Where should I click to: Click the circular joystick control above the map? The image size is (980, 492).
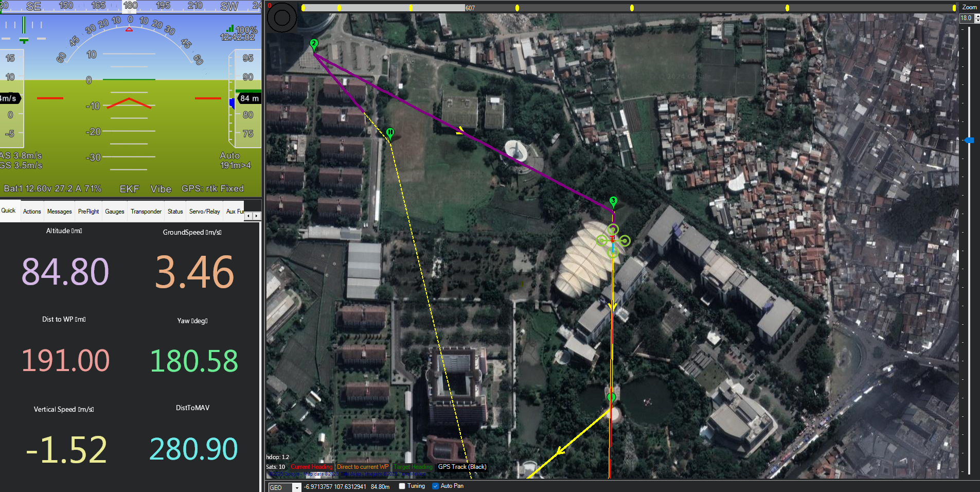(281, 17)
